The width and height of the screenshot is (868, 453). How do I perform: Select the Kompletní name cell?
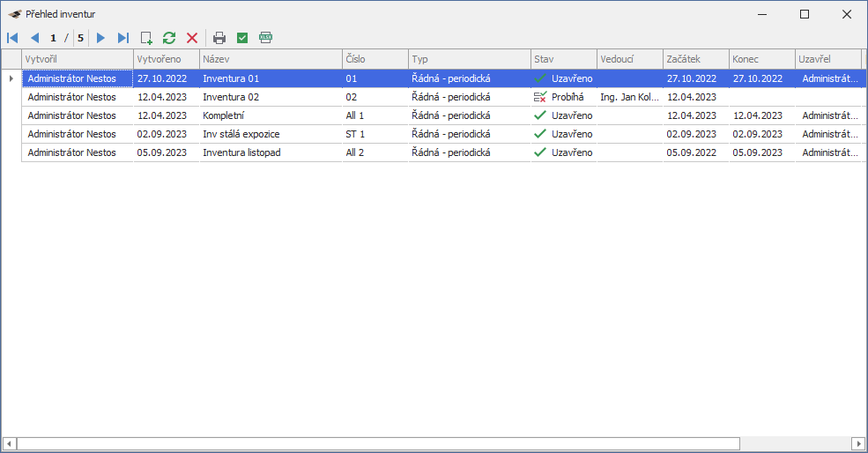271,115
